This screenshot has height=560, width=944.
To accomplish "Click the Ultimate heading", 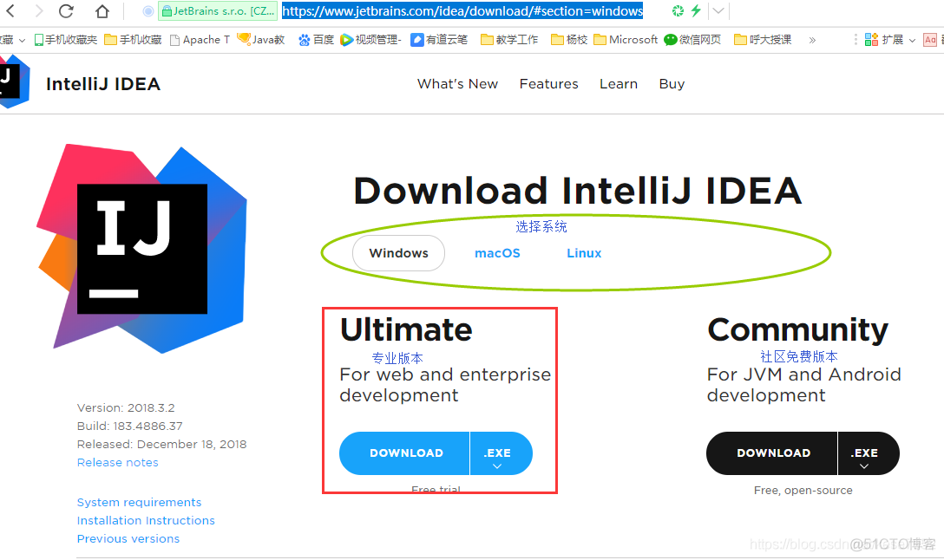I will click(x=406, y=329).
